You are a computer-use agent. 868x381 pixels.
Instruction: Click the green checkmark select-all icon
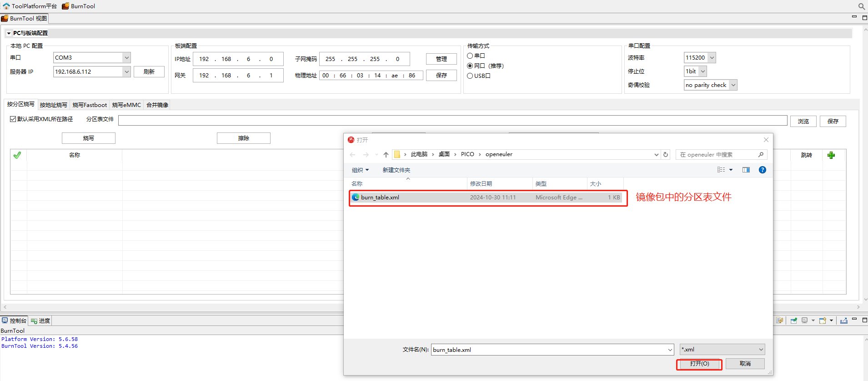(17, 155)
